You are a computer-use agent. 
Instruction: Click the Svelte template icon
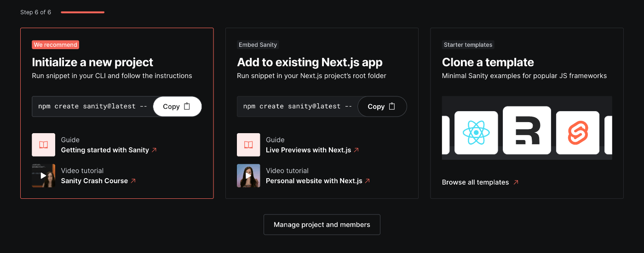(578, 133)
